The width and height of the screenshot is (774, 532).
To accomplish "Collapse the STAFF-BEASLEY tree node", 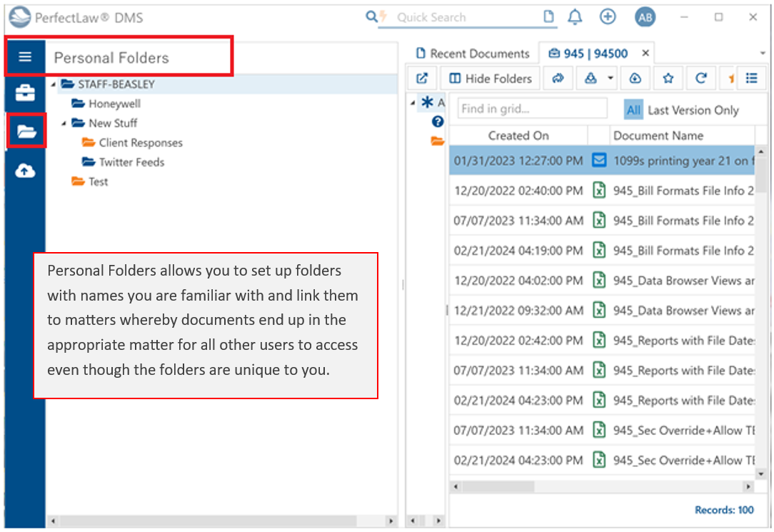I will 54,84.
